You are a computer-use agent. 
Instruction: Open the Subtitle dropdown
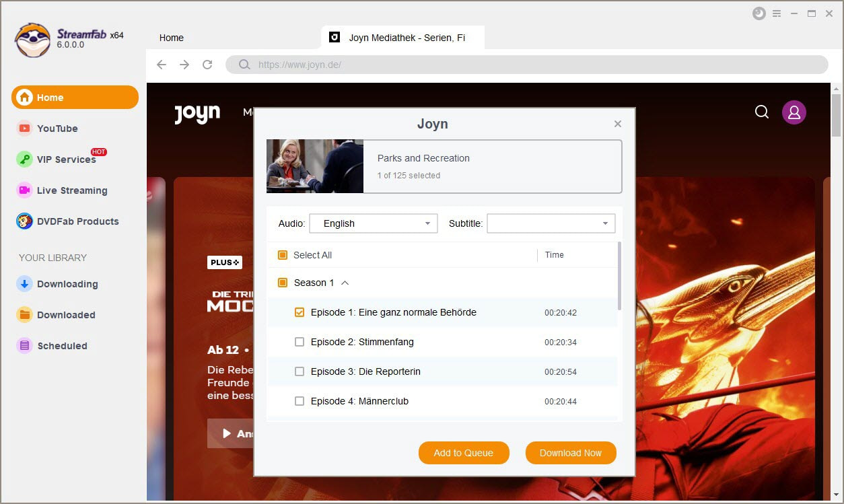click(551, 223)
